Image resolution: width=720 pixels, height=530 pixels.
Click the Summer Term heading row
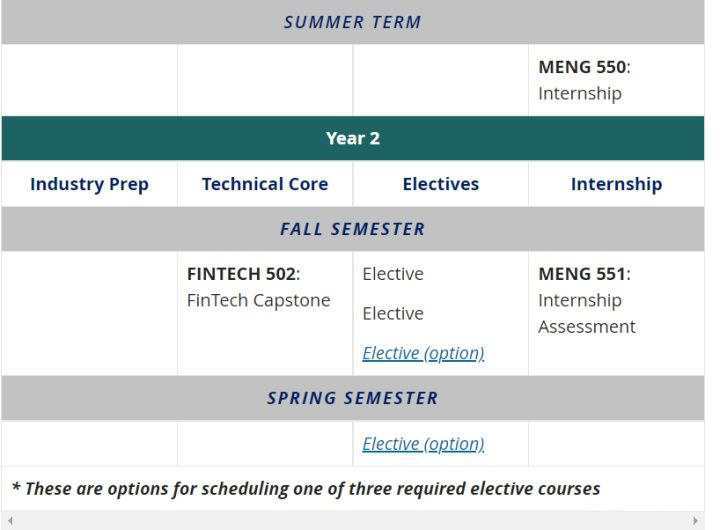pos(352,22)
